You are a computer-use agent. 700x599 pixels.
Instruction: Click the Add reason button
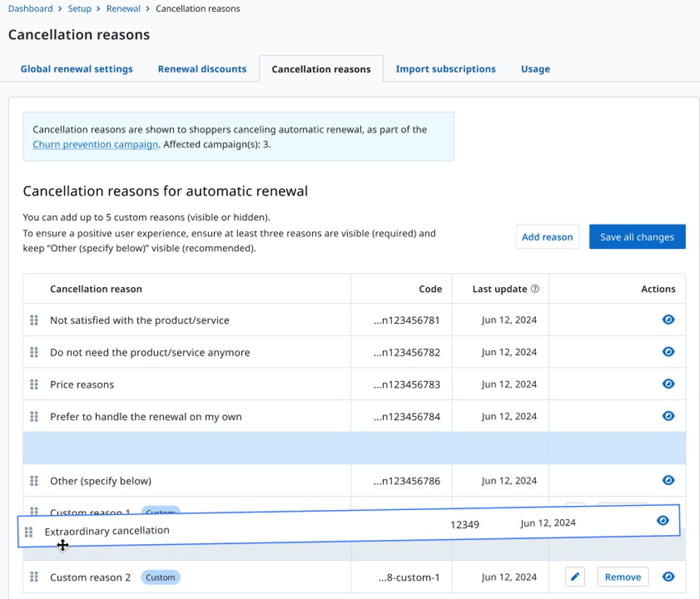(x=547, y=236)
